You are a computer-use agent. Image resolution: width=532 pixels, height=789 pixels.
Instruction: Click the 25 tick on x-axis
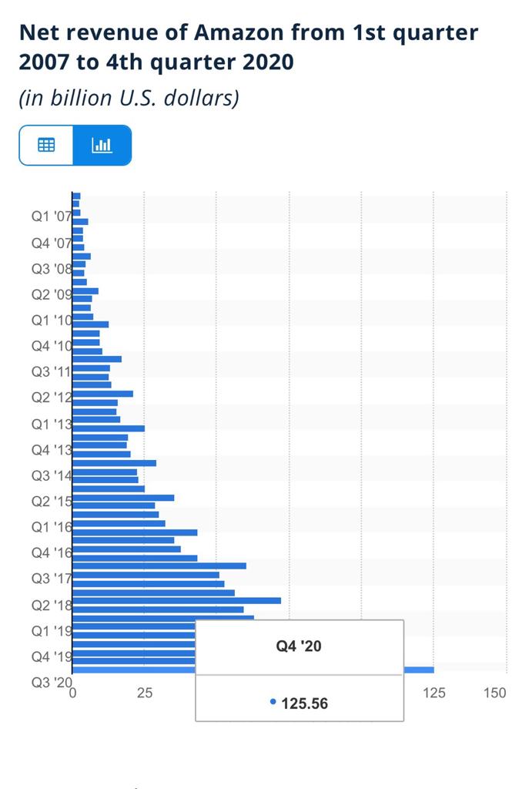[144, 693]
